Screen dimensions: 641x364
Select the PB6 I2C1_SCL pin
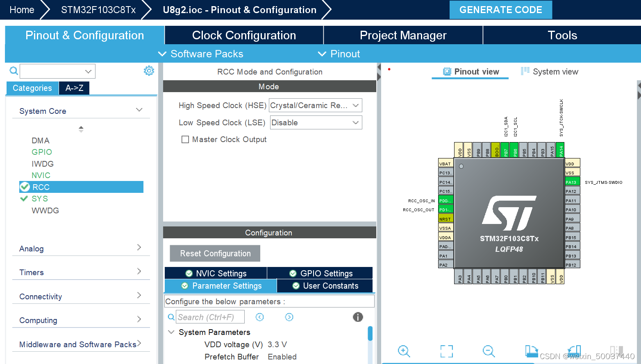(x=514, y=150)
